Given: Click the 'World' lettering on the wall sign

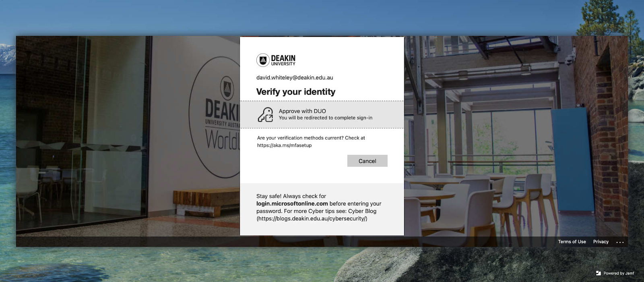Looking at the screenshot, I should click(x=223, y=140).
